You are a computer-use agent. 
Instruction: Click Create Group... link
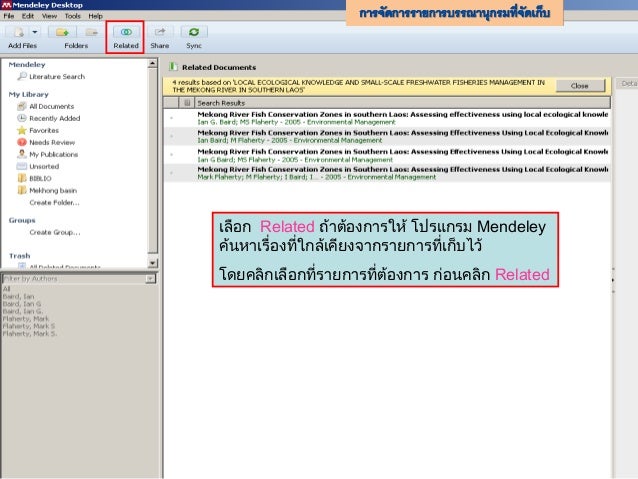[55, 232]
